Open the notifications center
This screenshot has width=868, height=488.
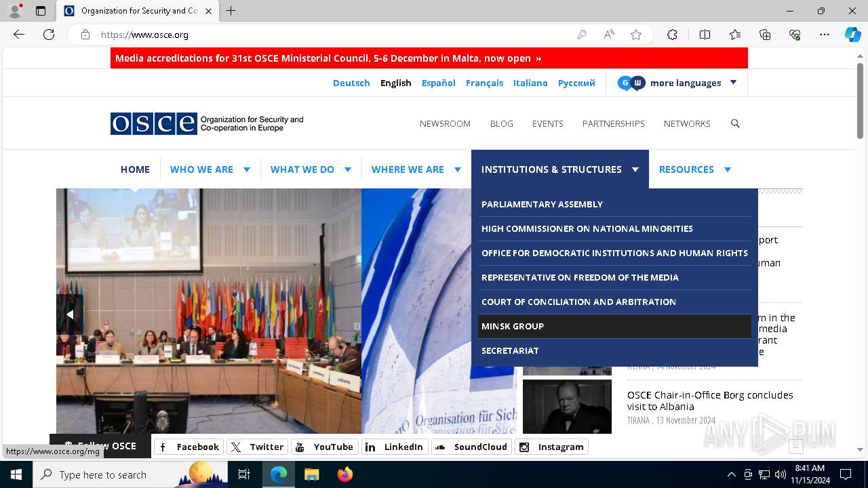pos(846,474)
